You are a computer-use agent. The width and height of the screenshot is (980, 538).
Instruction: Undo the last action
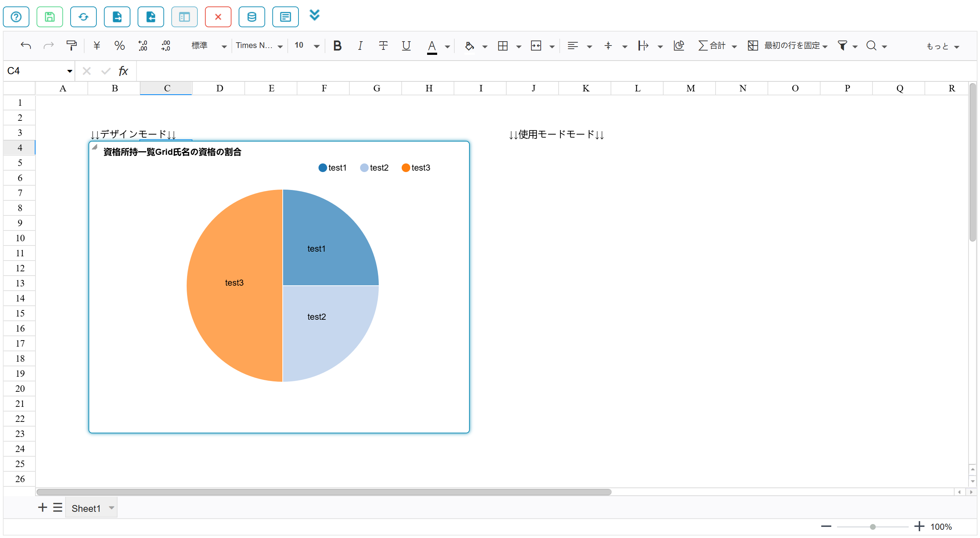pyautogui.click(x=25, y=46)
